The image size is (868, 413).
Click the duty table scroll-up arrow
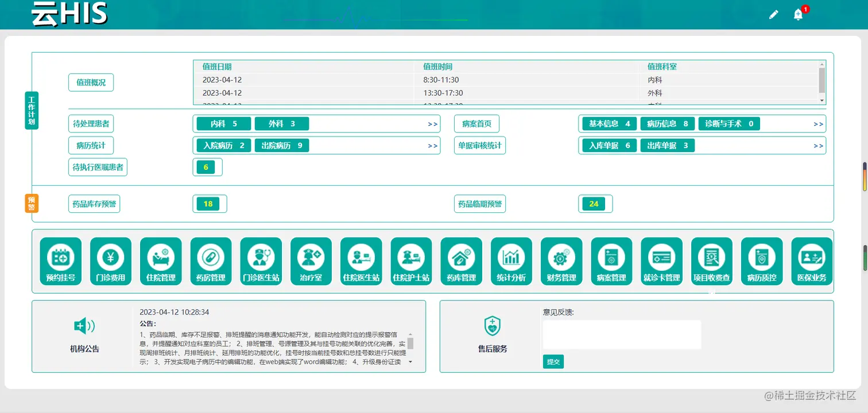[x=822, y=64]
